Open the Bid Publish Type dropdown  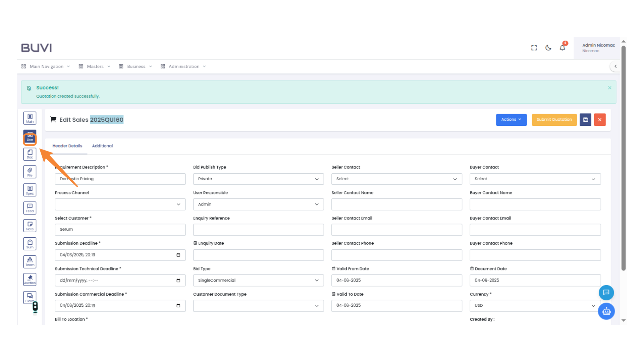[258, 179]
